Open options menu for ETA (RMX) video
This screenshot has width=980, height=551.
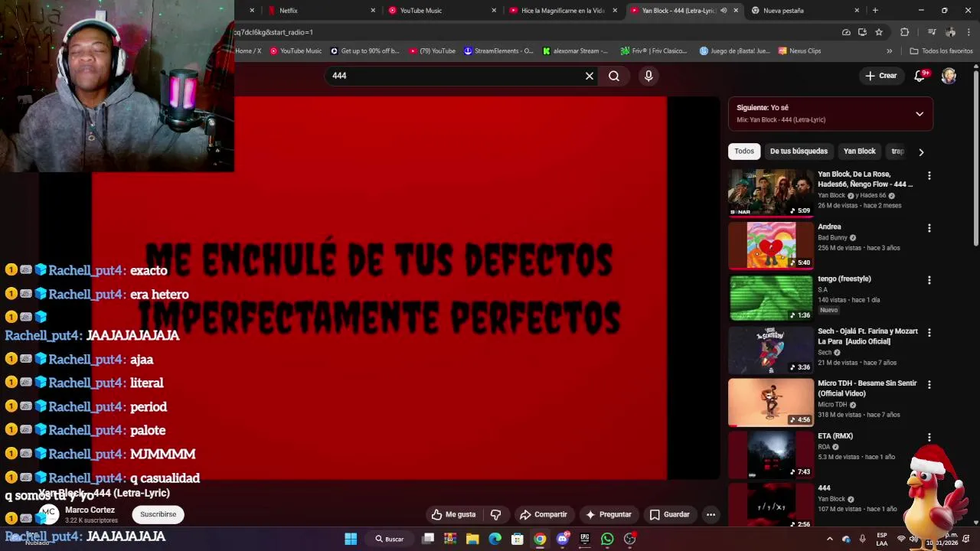[929, 437]
